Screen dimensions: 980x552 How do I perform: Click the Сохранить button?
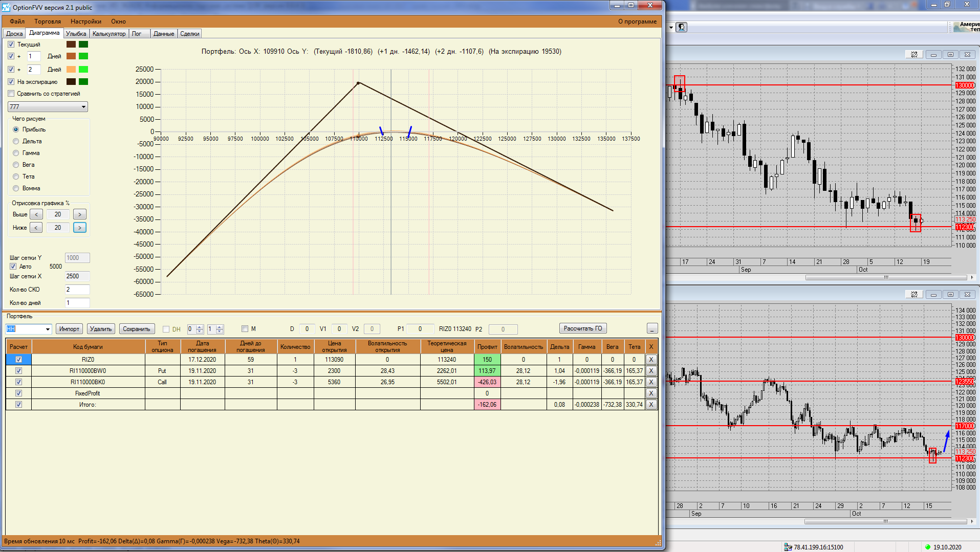(x=137, y=329)
